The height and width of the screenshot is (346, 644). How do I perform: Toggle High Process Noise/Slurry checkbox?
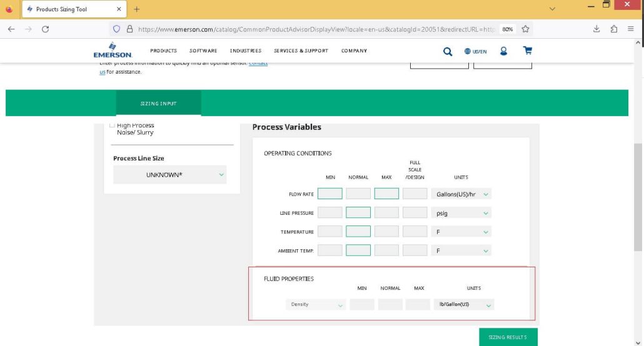(112, 125)
